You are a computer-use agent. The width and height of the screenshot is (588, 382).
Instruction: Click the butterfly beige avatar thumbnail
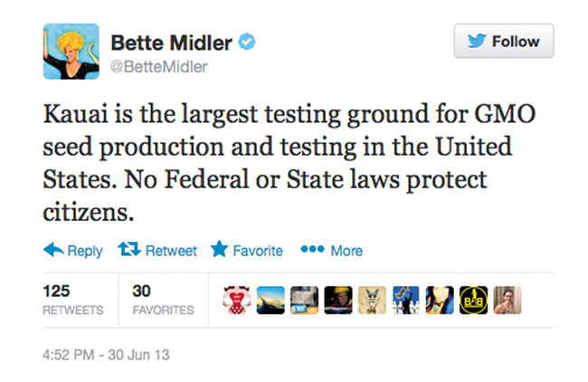[372, 301]
